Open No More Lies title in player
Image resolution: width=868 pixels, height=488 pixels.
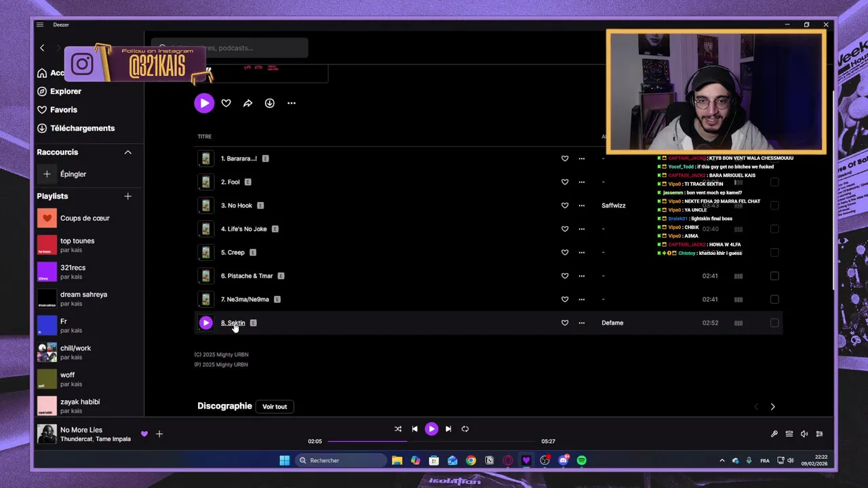81,430
